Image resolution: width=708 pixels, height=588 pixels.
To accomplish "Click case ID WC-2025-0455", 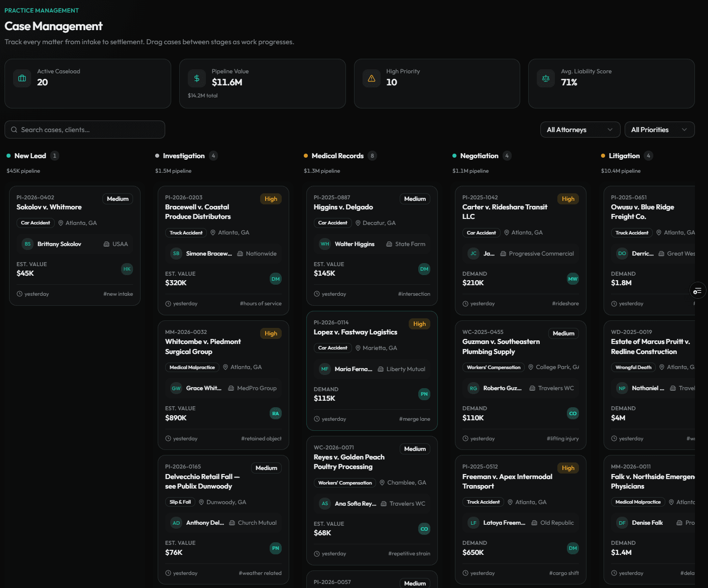I will point(483,332).
